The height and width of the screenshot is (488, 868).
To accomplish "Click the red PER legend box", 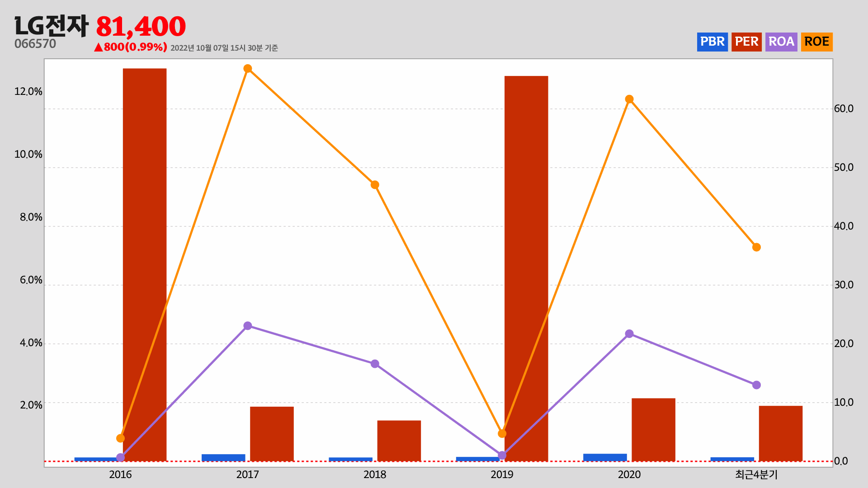I will pos(746,42).
